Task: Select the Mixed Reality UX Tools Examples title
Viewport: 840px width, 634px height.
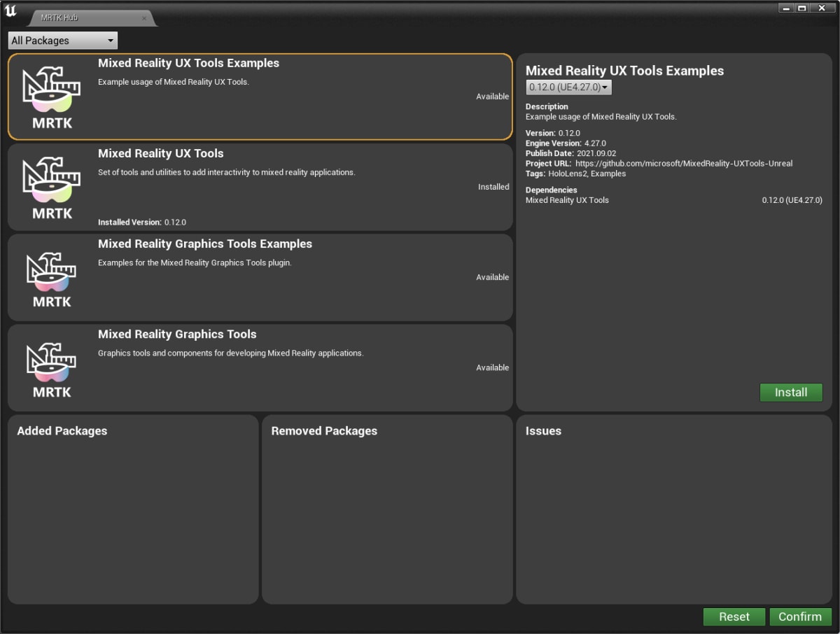Action: click(188, 63)
